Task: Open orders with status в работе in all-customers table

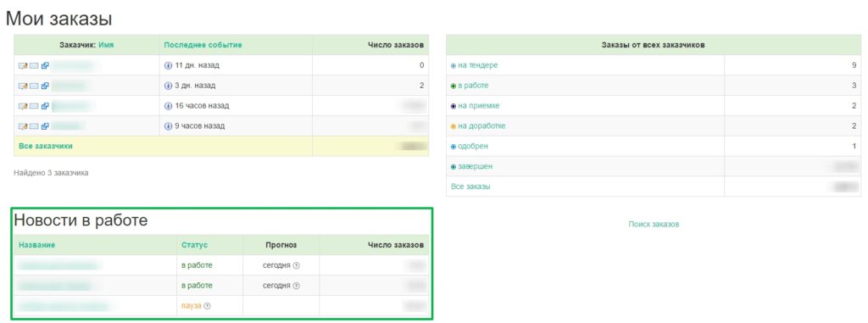Action: click(x=473, y=86)
